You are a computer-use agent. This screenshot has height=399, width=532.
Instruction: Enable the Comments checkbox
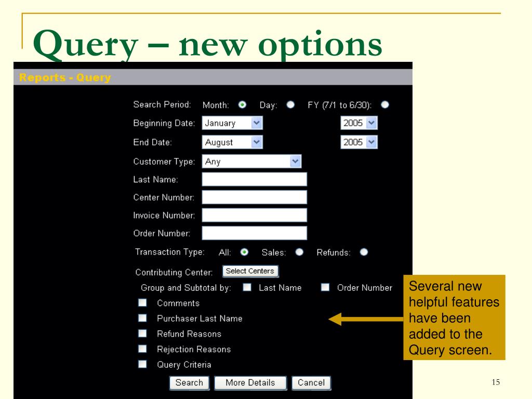click(x=142, y=303)
